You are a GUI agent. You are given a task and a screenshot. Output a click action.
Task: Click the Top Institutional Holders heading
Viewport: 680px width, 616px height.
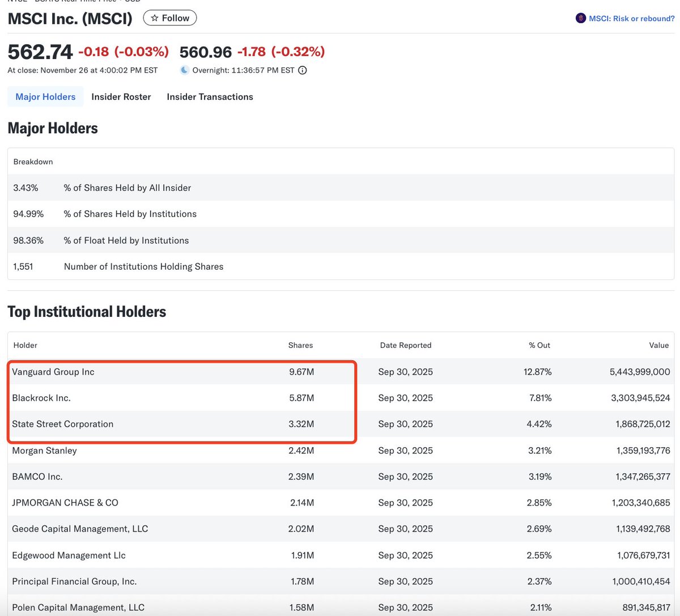tap(87, 312)
